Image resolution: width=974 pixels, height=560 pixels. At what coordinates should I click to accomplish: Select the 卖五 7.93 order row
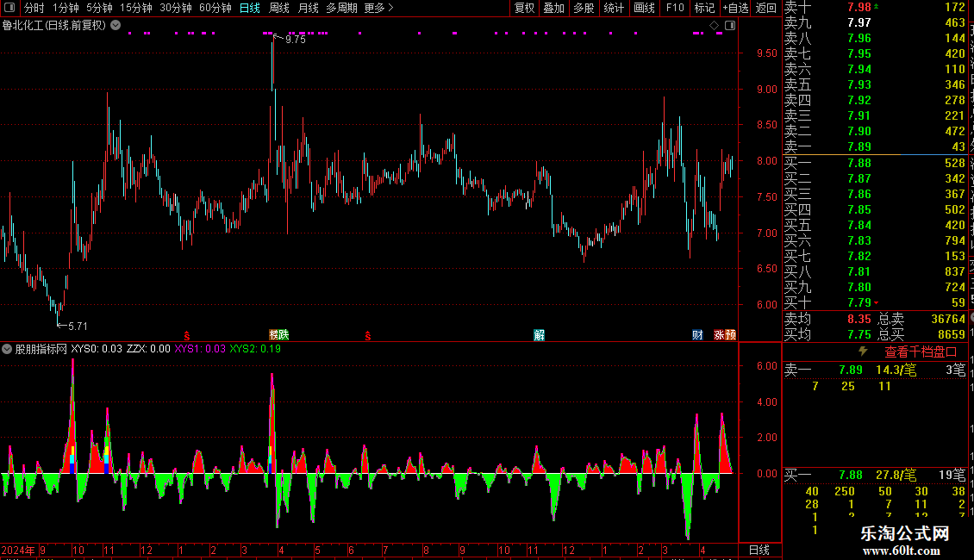pyautogui.click(x=875, y=84)
